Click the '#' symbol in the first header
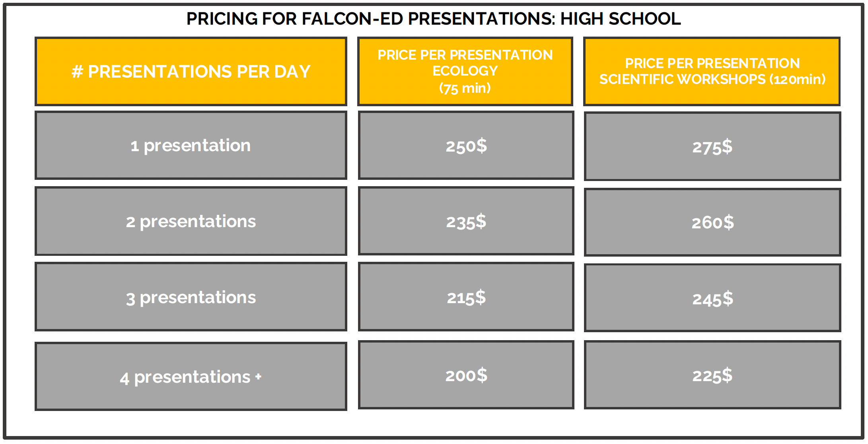 (77, 72)
